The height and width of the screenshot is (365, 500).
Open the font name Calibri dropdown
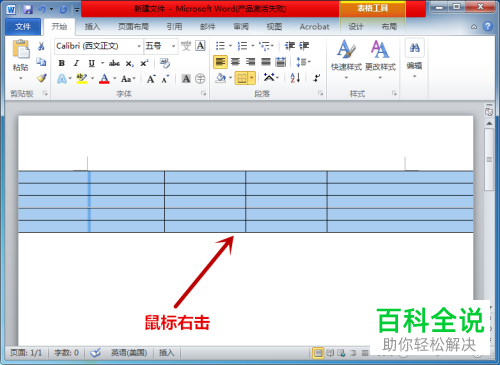(x=139, y=46)
